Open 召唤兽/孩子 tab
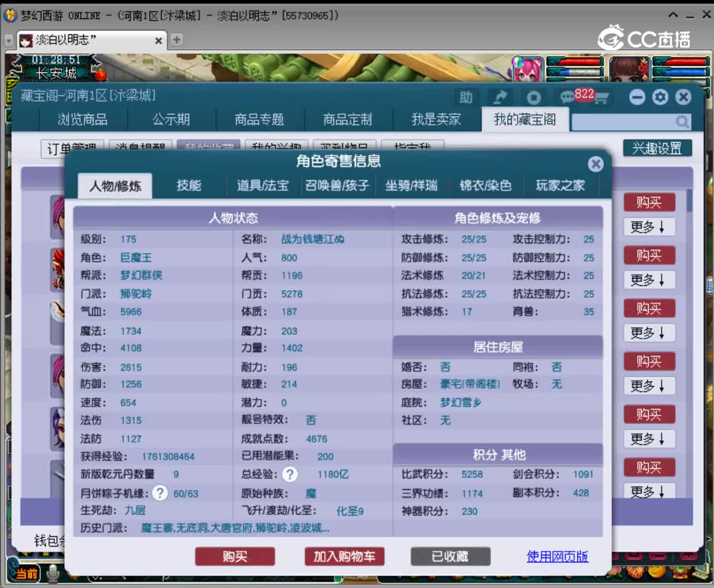 [337, 186]
